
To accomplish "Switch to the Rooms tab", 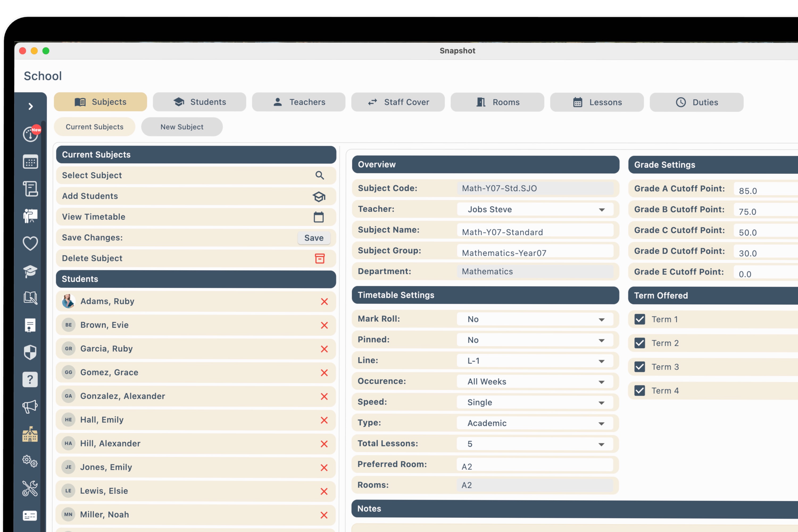I will point(497,102).
